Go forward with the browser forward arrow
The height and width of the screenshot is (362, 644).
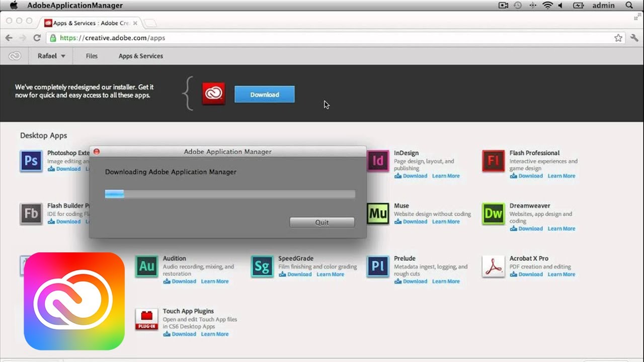pyautogui.click(x=22, y=38)
